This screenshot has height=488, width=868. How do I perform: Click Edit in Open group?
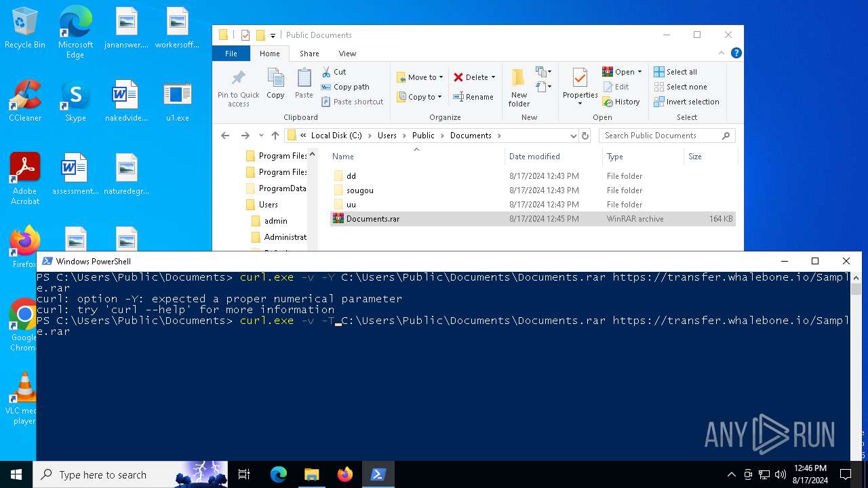click(x=616, y=87)
